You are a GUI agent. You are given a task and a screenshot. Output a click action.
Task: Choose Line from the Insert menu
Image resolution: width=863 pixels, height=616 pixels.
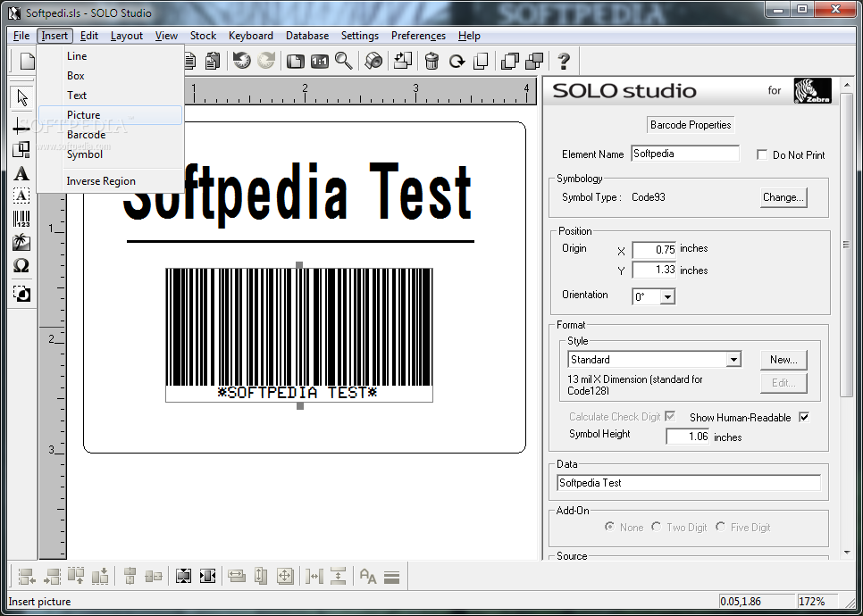click(x=110, y=56)
